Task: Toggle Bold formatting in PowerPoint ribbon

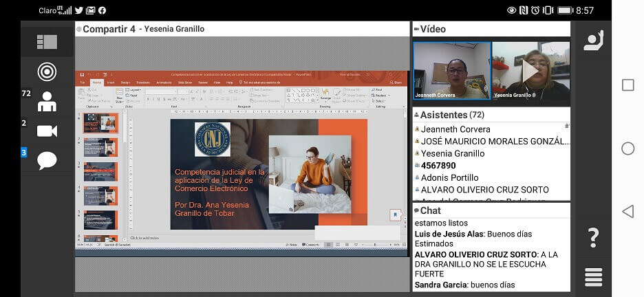Action: (148, 99)
